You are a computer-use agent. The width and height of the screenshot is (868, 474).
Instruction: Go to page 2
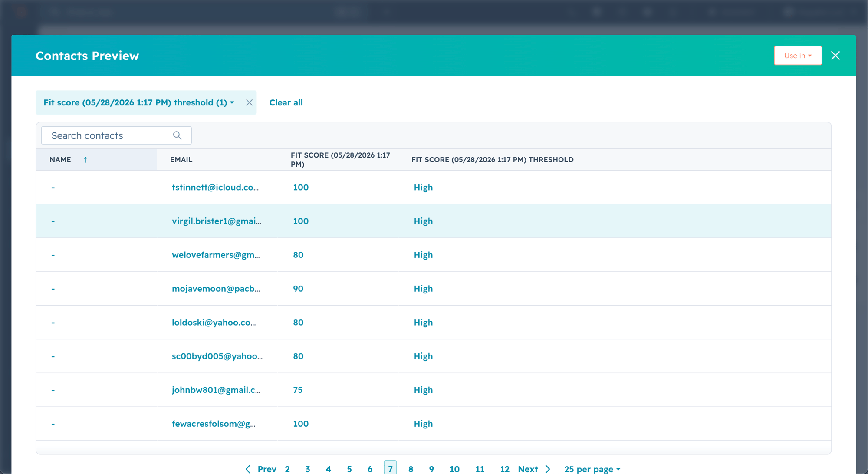pyautogui.click(x=287, y=469)
